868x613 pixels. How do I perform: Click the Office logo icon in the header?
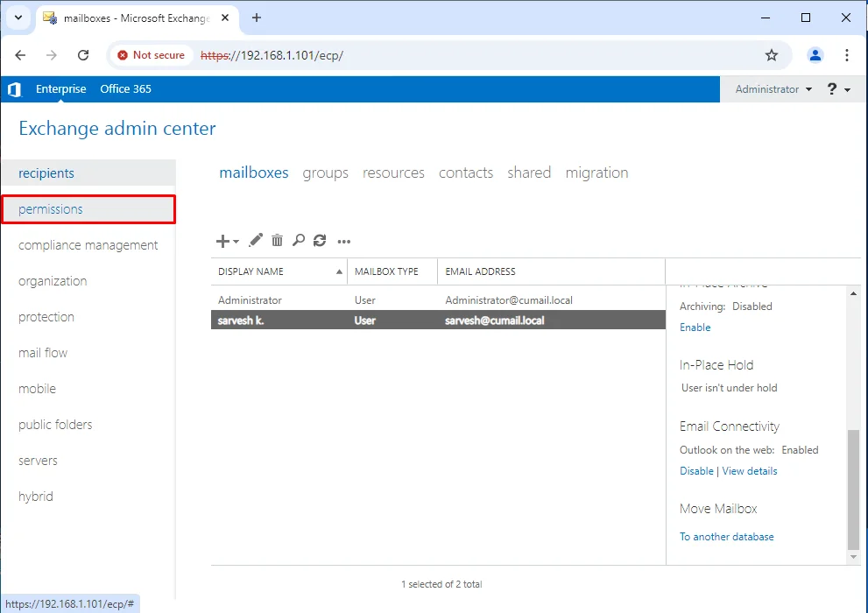coord(14,89)
